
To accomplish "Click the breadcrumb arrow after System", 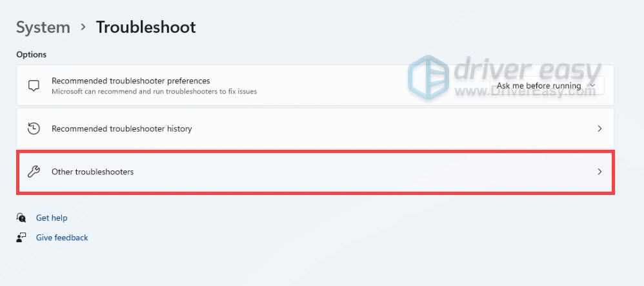I will point(83,27).
